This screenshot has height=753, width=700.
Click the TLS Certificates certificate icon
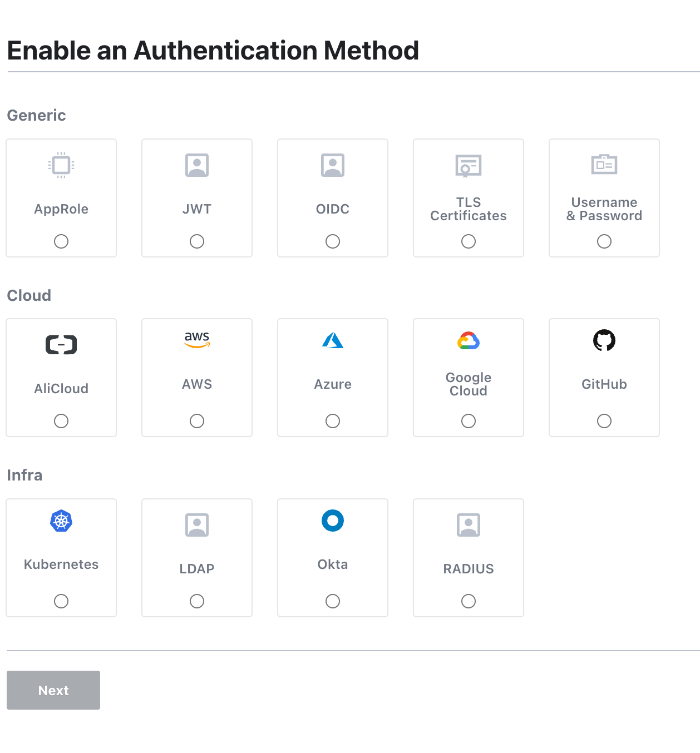(468, 166)
